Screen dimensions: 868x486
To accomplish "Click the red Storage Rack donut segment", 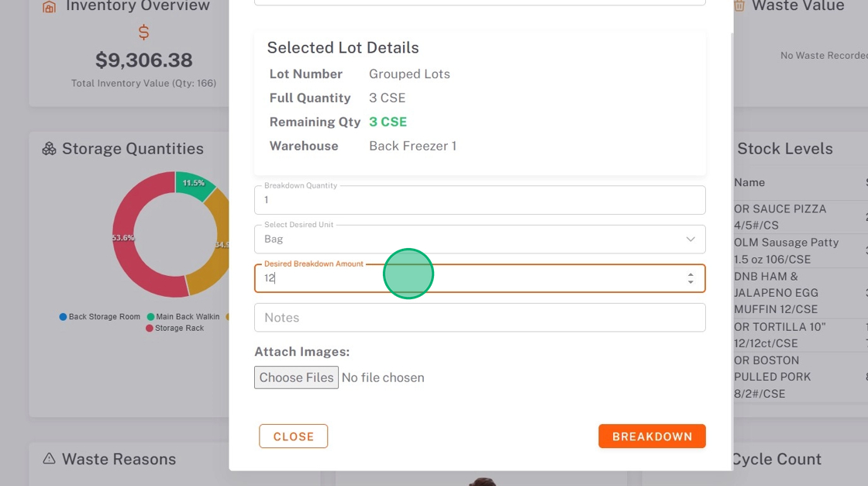I will [139, 248].
